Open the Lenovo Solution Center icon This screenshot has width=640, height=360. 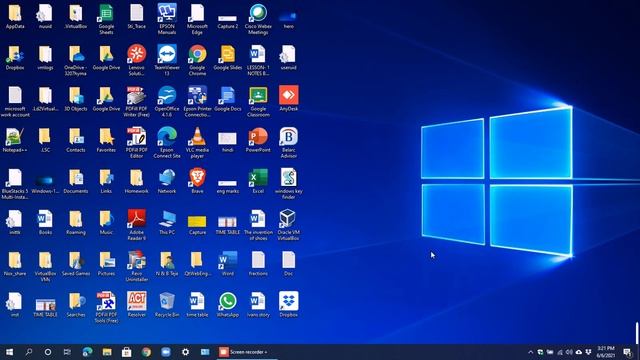click(x=136, y=60)
